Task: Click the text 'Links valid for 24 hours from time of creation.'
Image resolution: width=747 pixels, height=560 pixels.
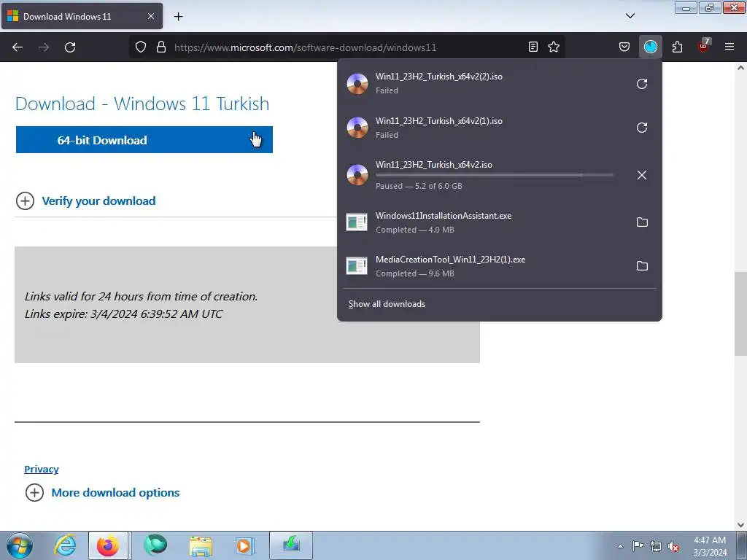Action: pyautogui.click(x=141, y=296)
